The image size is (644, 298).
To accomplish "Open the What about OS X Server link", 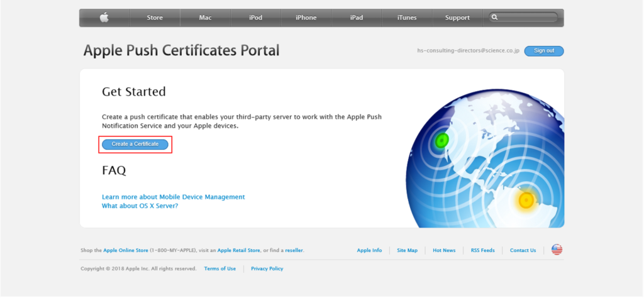I will (x=140, y=206).
